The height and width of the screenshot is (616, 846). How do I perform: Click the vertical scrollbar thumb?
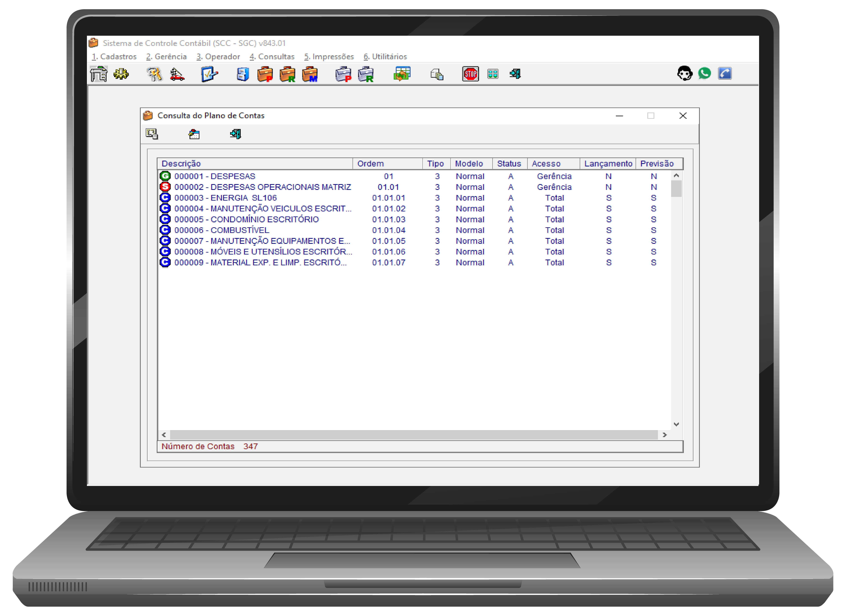tap(676, 189)
